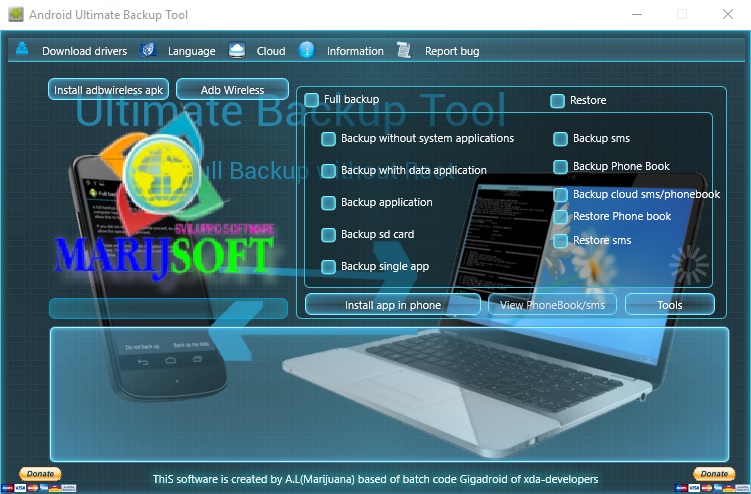Tick the Backup sms checkbox
This screenshot has width=751, height=494.
[x=560, y=139]
